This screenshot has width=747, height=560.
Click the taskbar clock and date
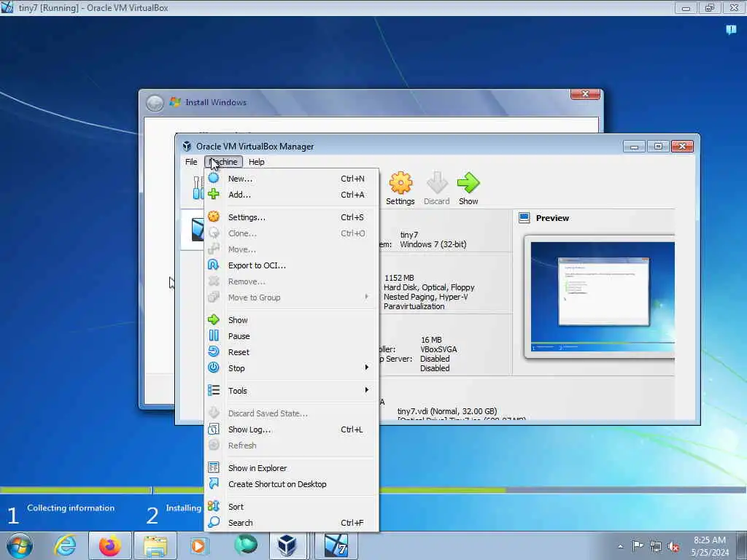709,545
